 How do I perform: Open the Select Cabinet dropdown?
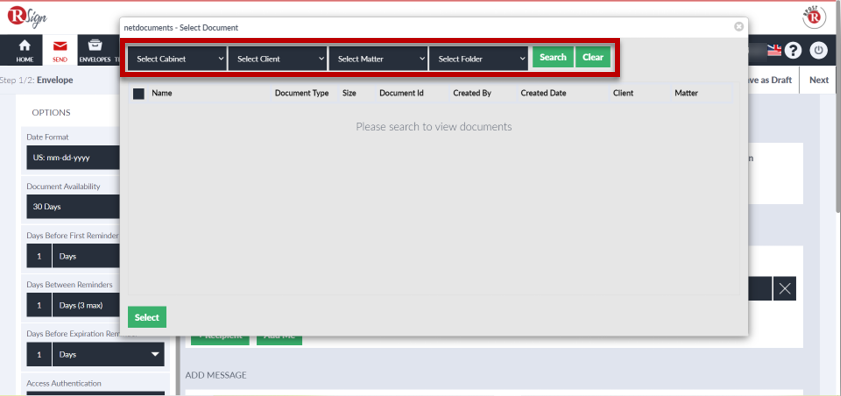(x=177, y=59)
